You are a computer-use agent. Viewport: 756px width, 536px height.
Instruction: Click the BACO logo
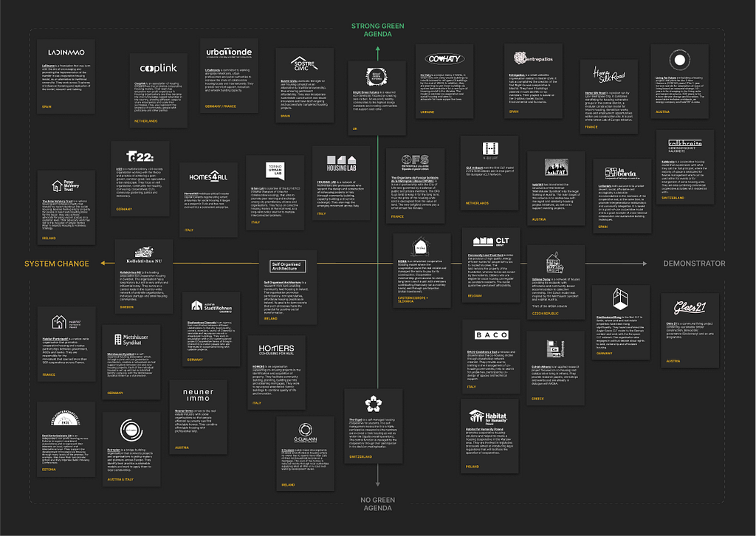(x=491, y=334)
